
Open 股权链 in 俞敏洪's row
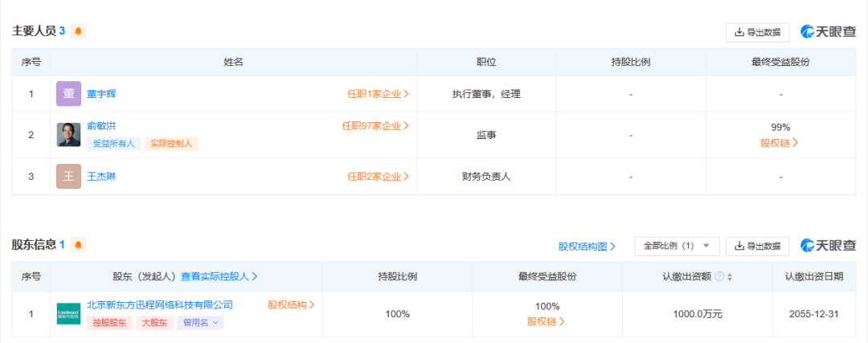pyautogui.click(x=780, y=143)
